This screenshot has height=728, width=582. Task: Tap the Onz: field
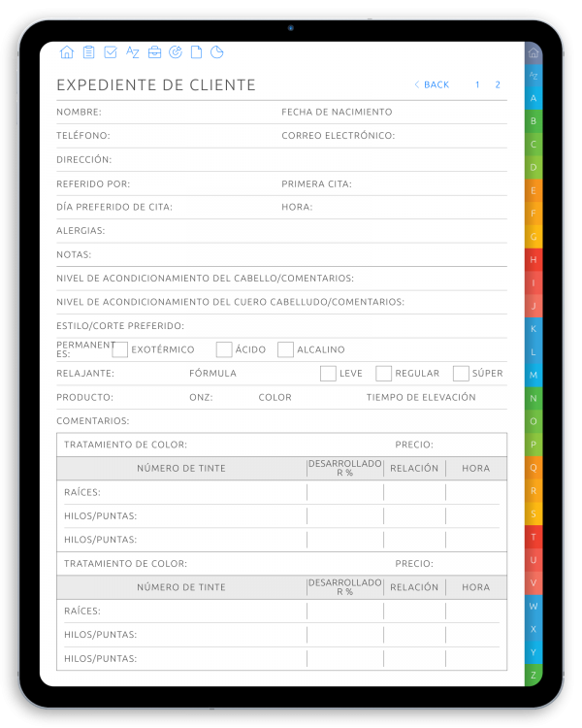(x=223, y=397)
